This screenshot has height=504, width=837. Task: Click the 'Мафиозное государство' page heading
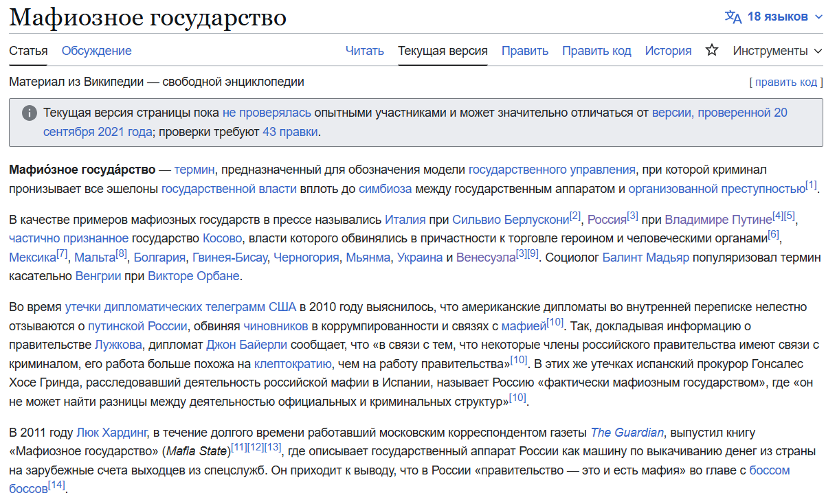pyautogui.click(x=148, y=17)
